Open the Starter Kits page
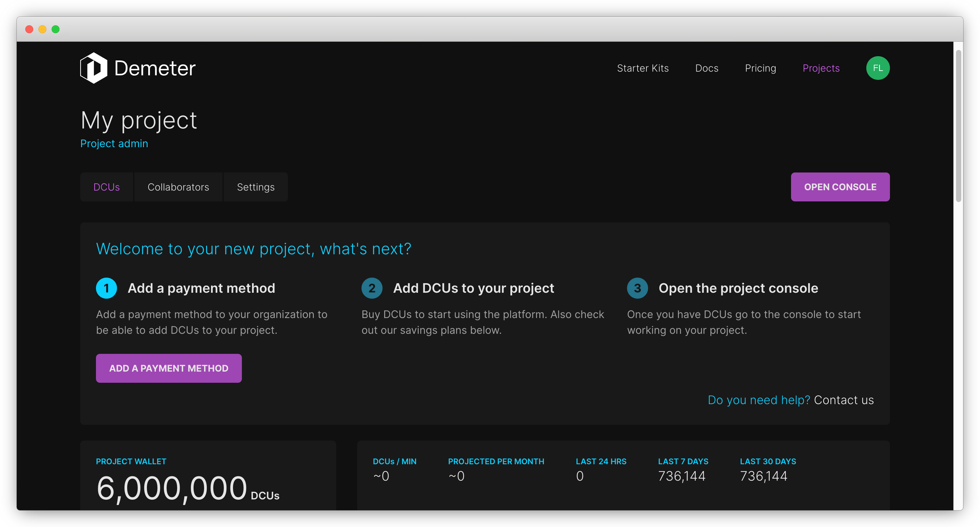 [x=642, y=68]
